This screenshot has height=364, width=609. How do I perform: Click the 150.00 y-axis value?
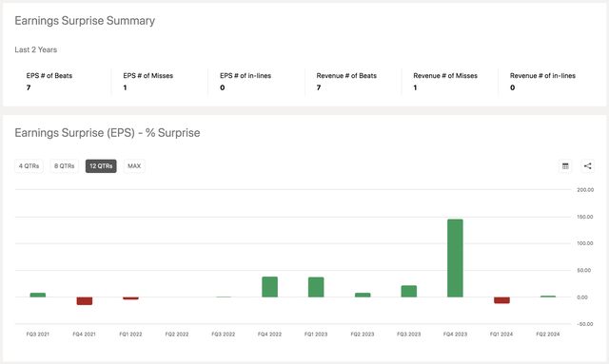585,217
